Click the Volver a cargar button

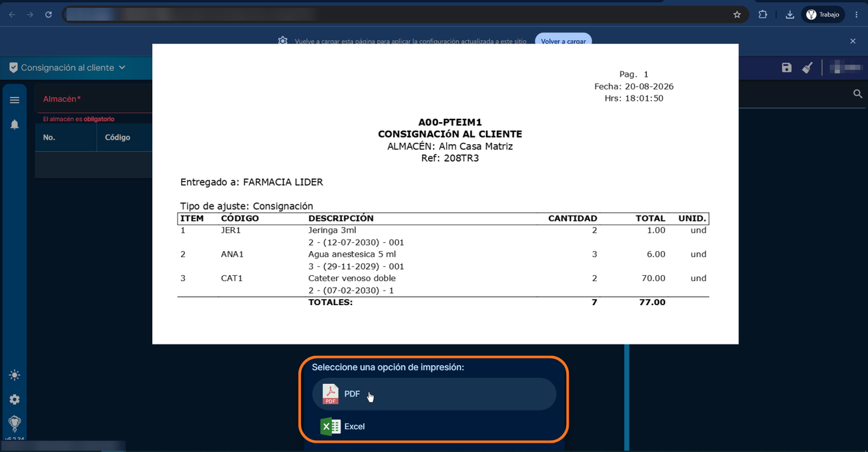(x=563, y=41)
